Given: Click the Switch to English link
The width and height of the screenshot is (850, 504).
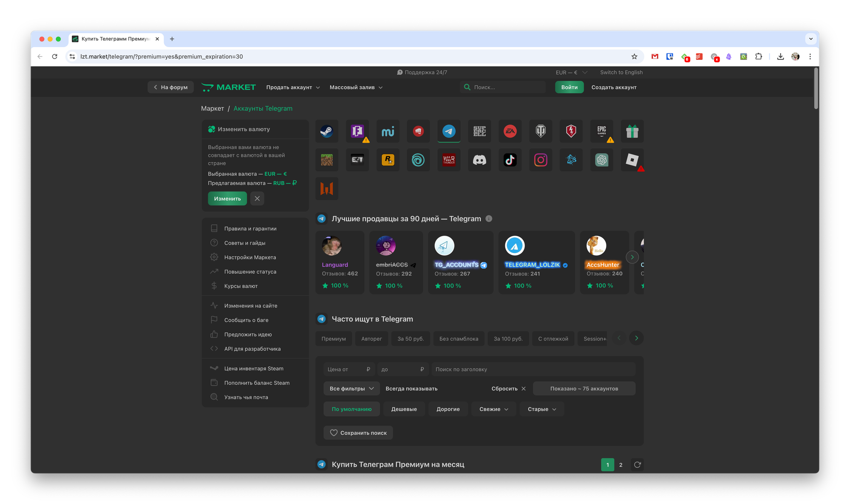Looking at the screenshot, I should pos(621,72).
